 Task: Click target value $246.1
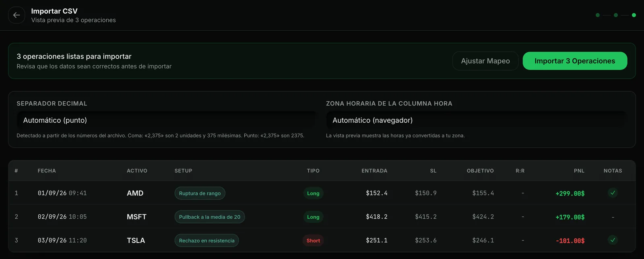[x=483, y=240]
